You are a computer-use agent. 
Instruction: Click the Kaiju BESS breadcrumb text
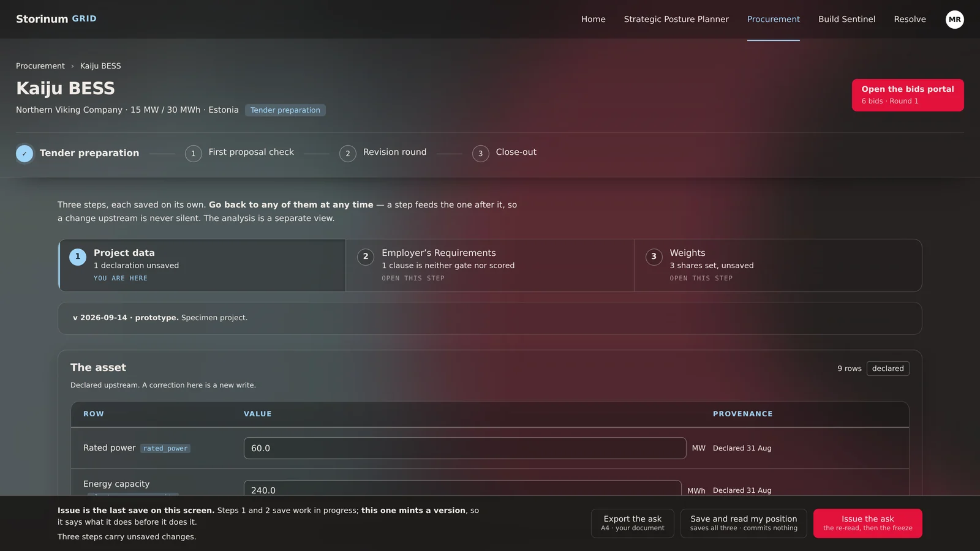100,66
